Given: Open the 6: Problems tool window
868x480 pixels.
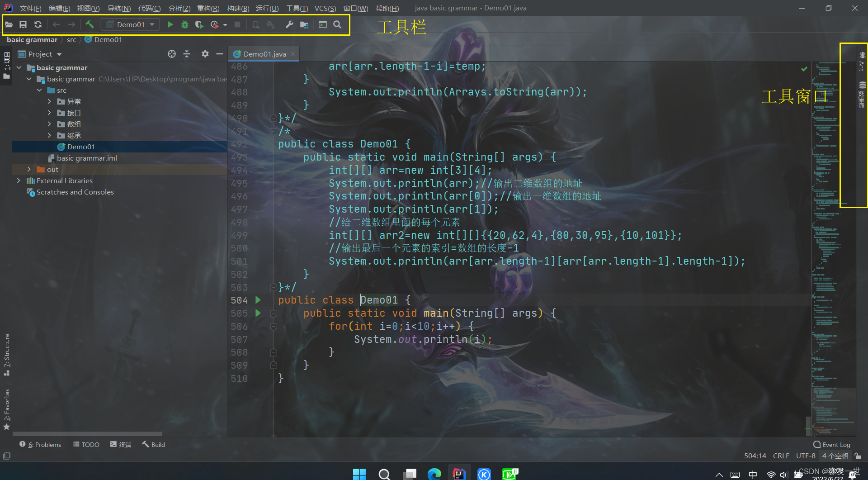Looking at the screenshot, I should [x=40, y=445].
